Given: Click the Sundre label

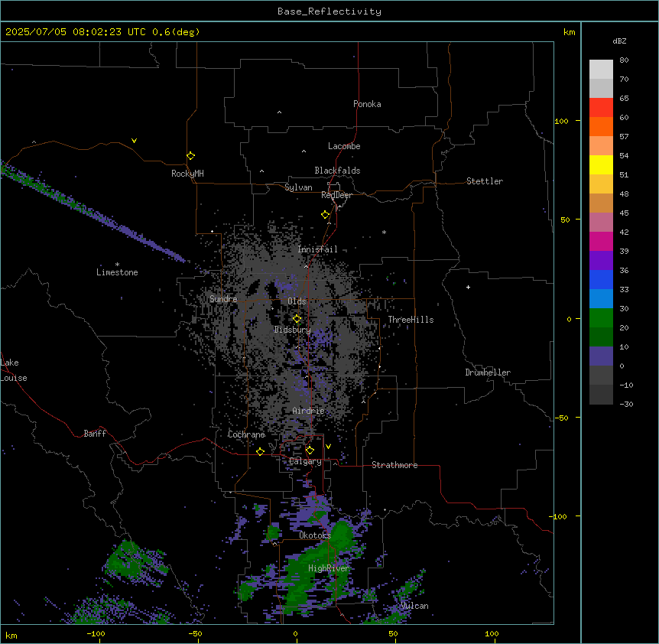Looking at the screenshot, I should (223, 299).
